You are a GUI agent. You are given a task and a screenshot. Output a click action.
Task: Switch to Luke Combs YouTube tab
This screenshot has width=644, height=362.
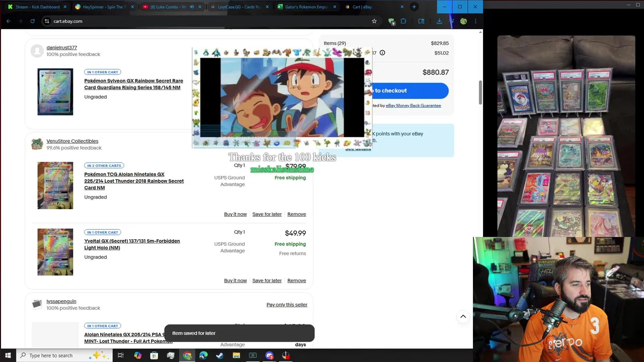[x=171, y=7]
